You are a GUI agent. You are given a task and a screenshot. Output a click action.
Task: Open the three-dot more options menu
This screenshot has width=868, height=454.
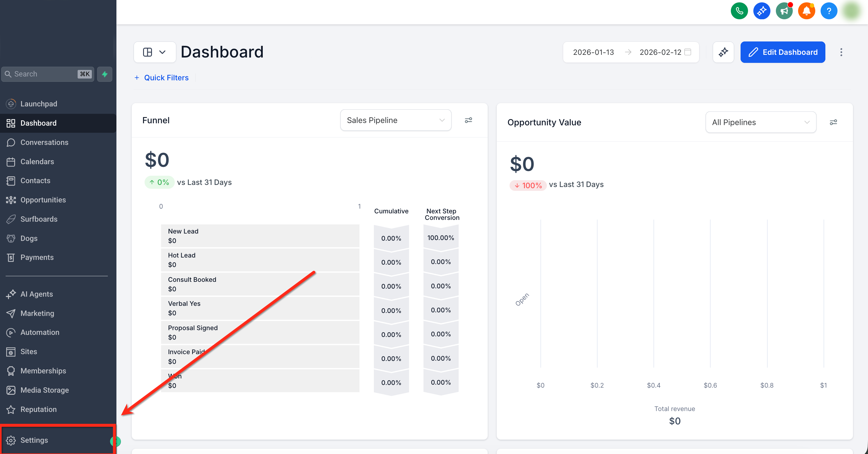click(841, 52)
